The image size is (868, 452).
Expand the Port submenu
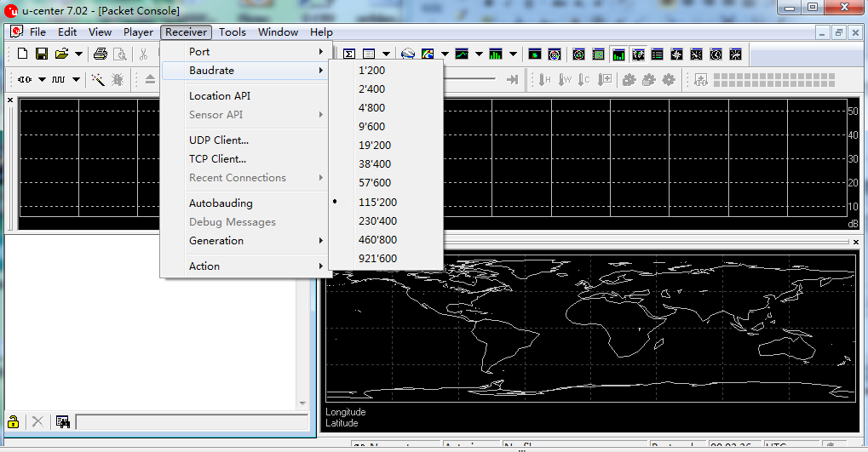(x=245, y=51)
